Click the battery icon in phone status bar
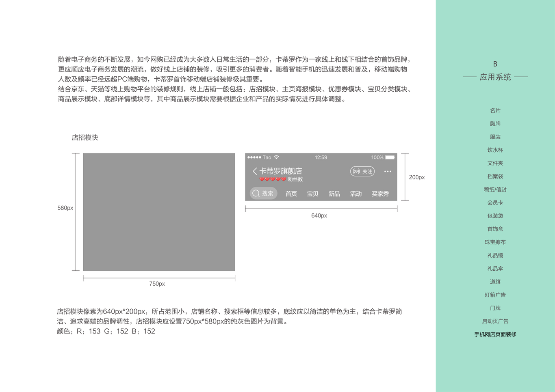 (390, 157)
